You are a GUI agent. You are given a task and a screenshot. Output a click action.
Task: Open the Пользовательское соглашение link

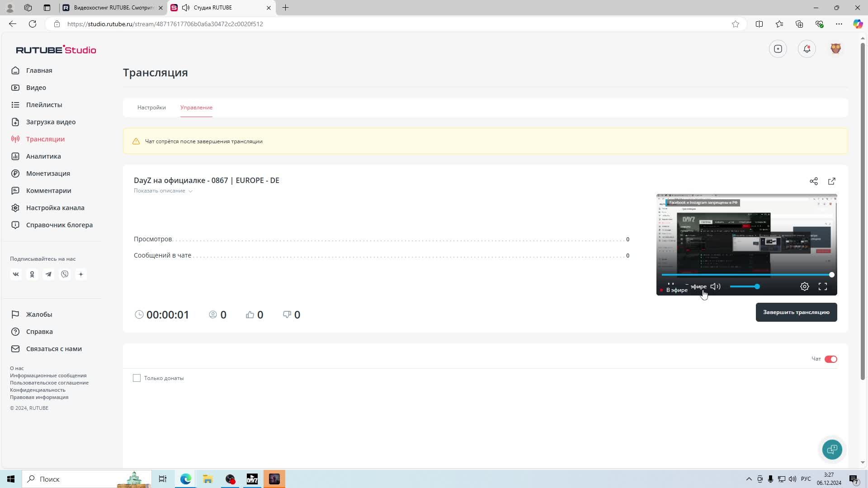pos(49,383)
